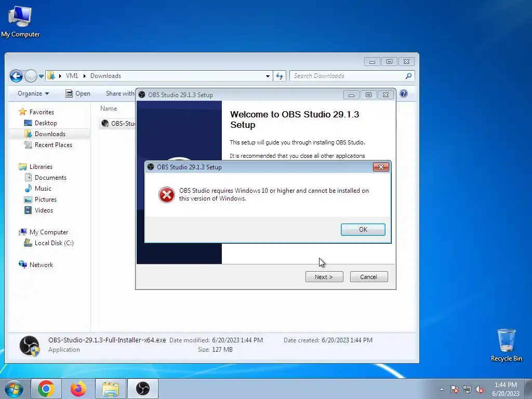Viewport: 532px width, 399px height.
Task: Open the Organize menu
Action: [33, 94]
